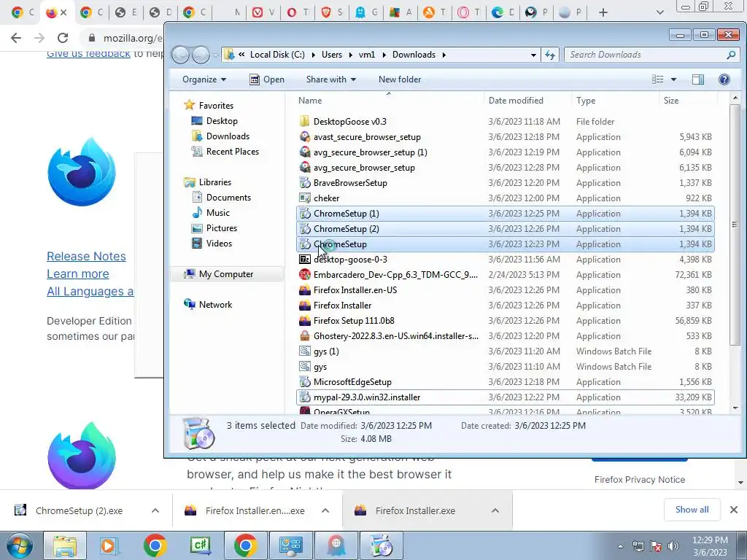Click Firefox Privacy Notice link
The image size is (747, 560).
pyautogui.click(x=639, y=480)
